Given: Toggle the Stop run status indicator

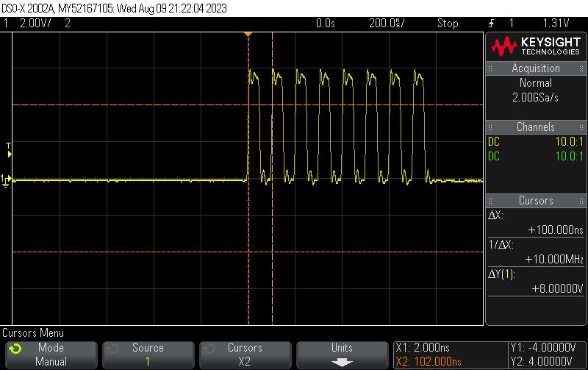Looking at the screenshot, I should pyautogui.click(x=448, y=24).
